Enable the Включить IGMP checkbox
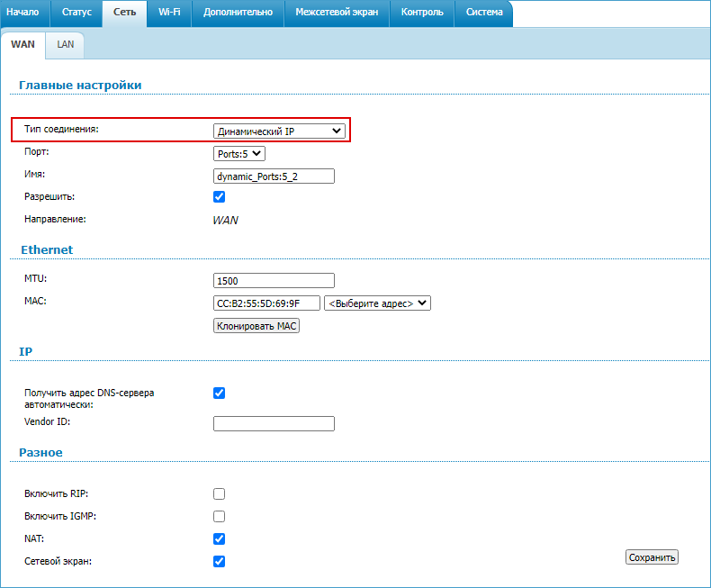Image resolution: width=711 pixels, height=588 pixels. [x=219, y=516]
